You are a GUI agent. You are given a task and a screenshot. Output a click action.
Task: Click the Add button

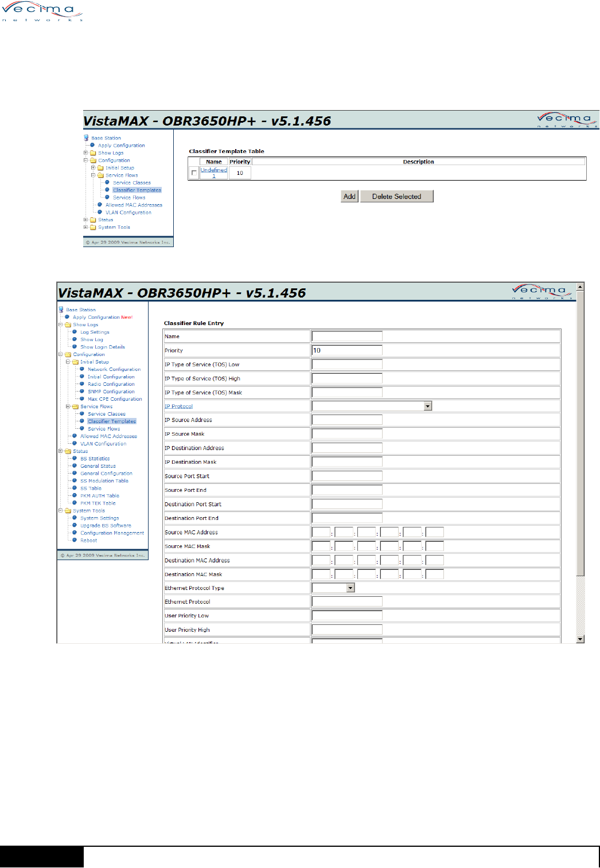pos(349,197)
